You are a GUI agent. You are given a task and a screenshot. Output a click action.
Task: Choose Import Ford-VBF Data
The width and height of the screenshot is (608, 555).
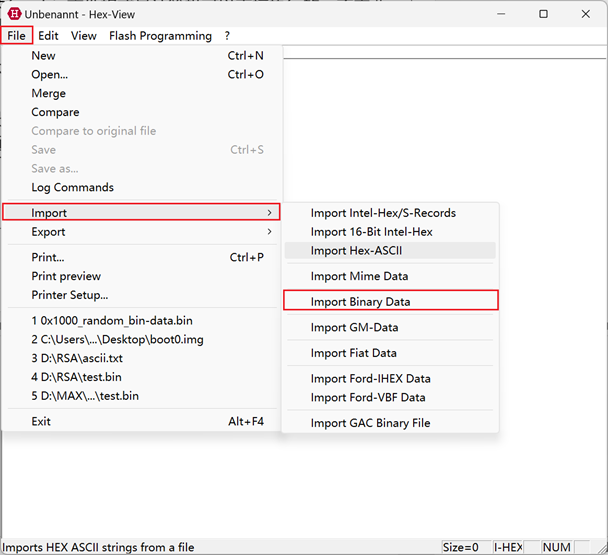[x=367, y=397]
